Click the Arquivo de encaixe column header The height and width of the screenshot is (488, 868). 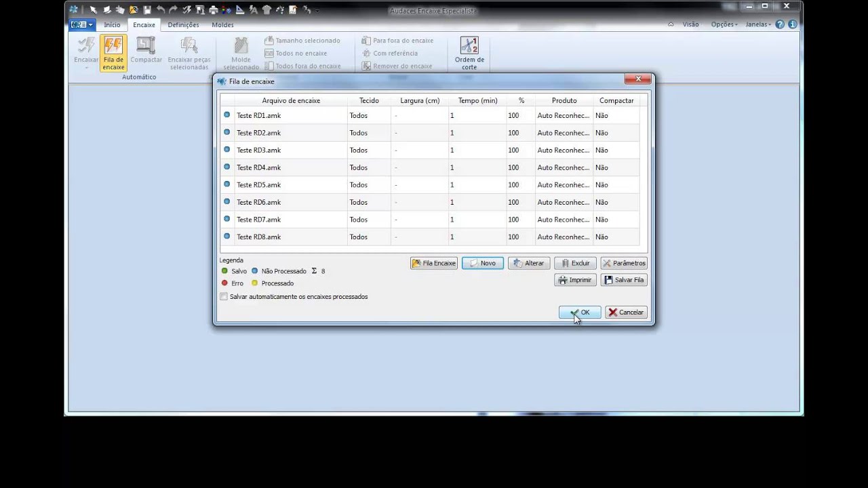[x=291, y=100]
